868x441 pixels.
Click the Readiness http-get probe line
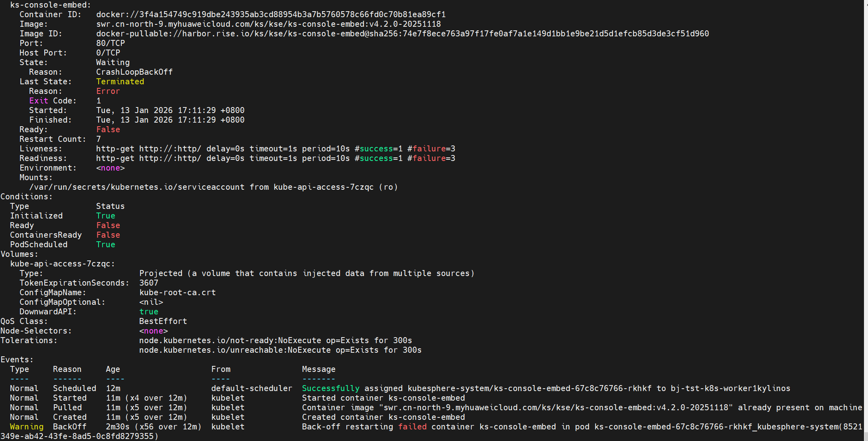pyautogui.click(x=275, y=158)
